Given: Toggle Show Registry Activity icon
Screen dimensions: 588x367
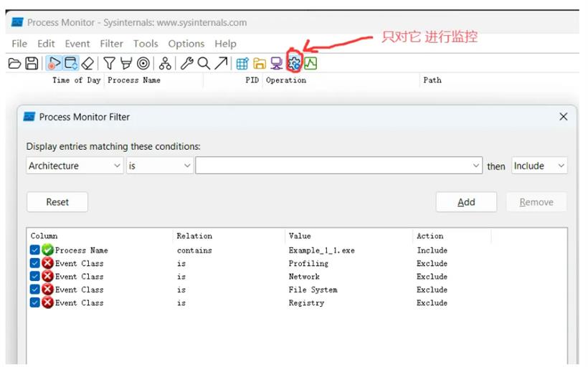Looking at the screenshot, I should (242, 63).
